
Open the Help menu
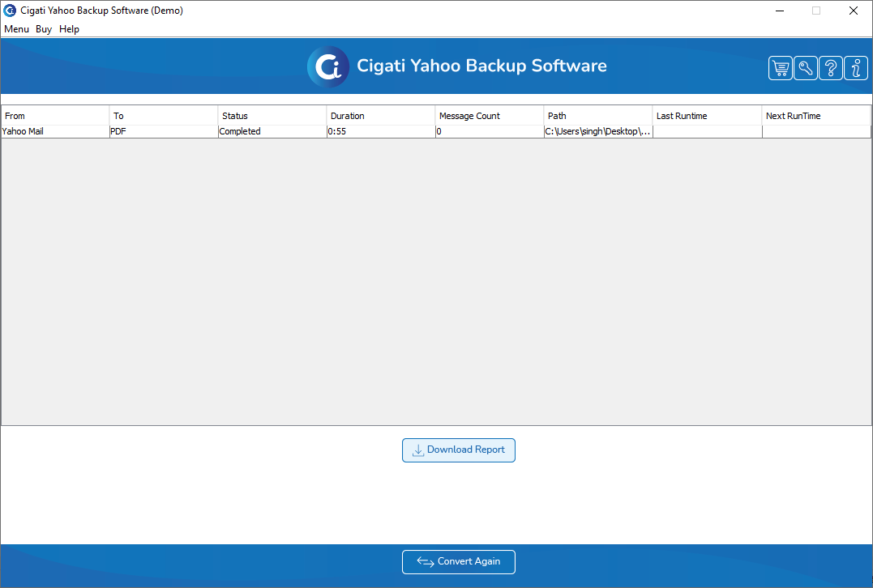tap(69, 29)
